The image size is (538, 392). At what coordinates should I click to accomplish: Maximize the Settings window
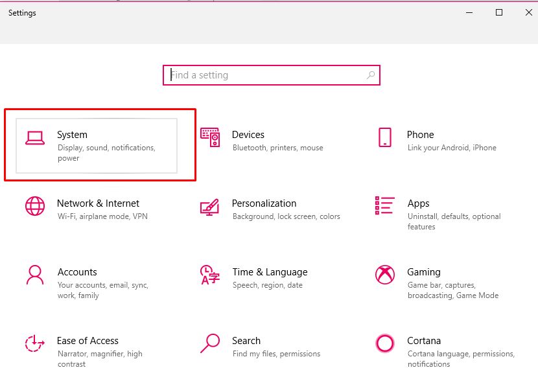coord(499,13)
